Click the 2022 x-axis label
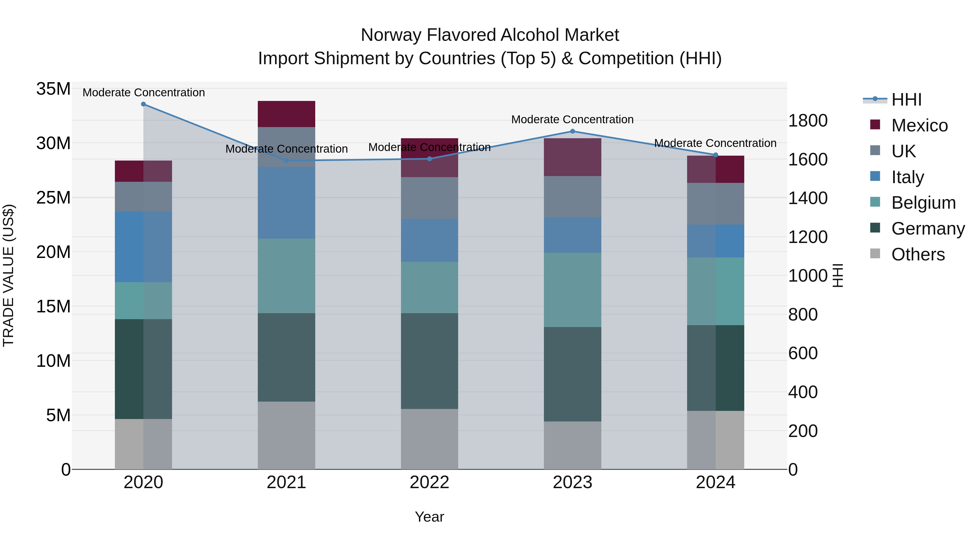The width and height of the screenshot is (980, 551). pos(430,482)
